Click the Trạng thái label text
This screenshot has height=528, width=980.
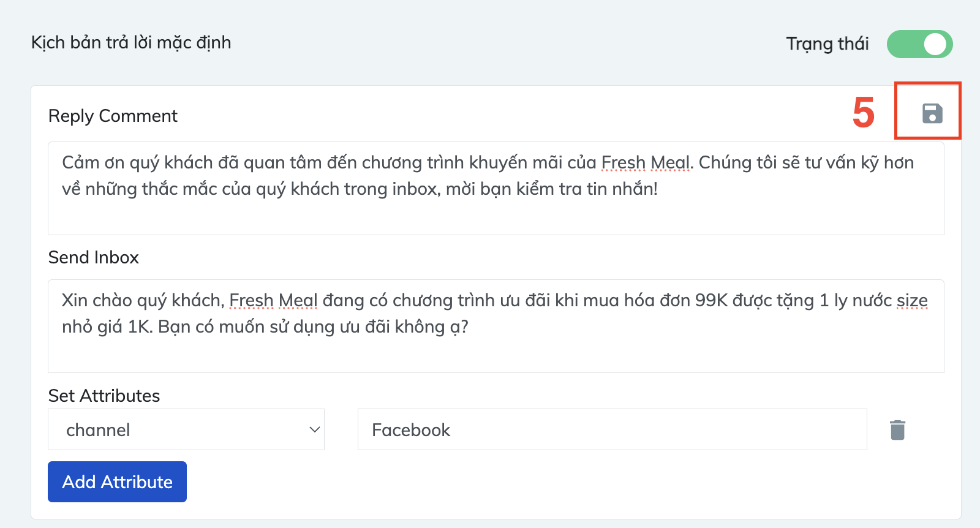827,44
